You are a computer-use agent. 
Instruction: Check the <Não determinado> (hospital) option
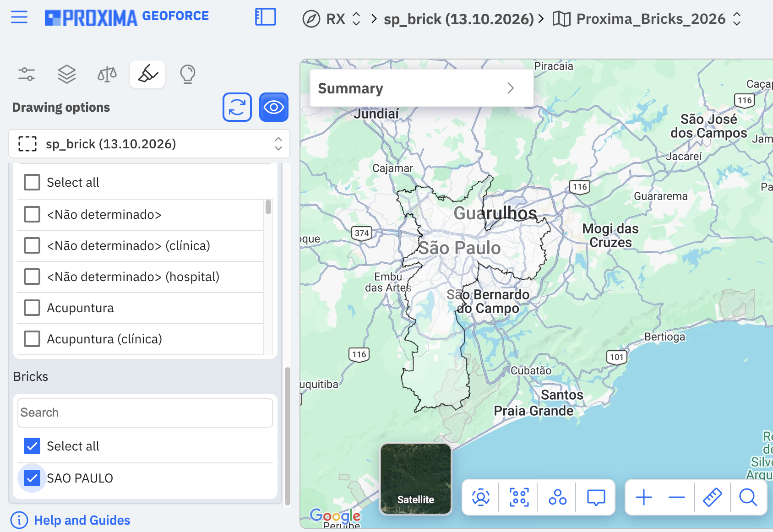32,277
